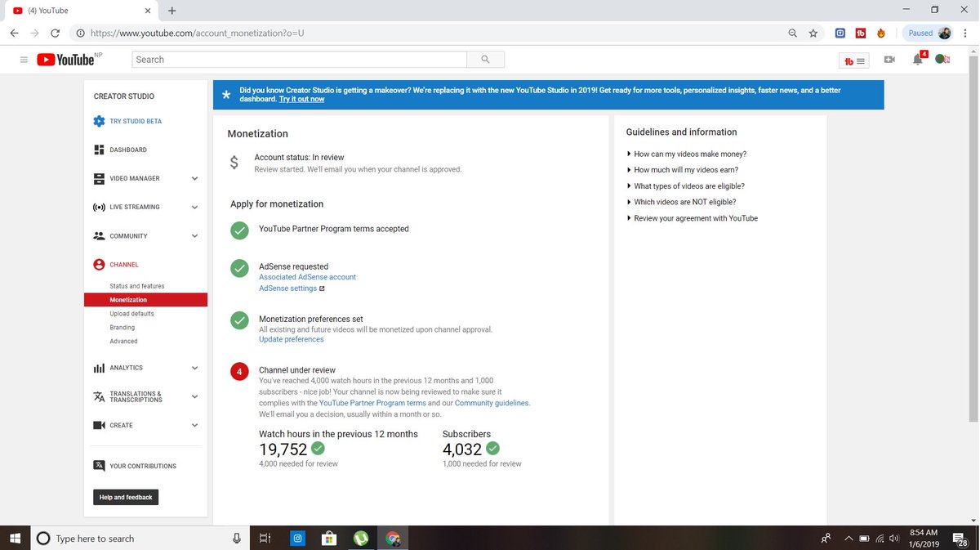This screenshot has width=980, height=550.
Task: Click the Create camera icon in sidebar
Action: point(99,425)
